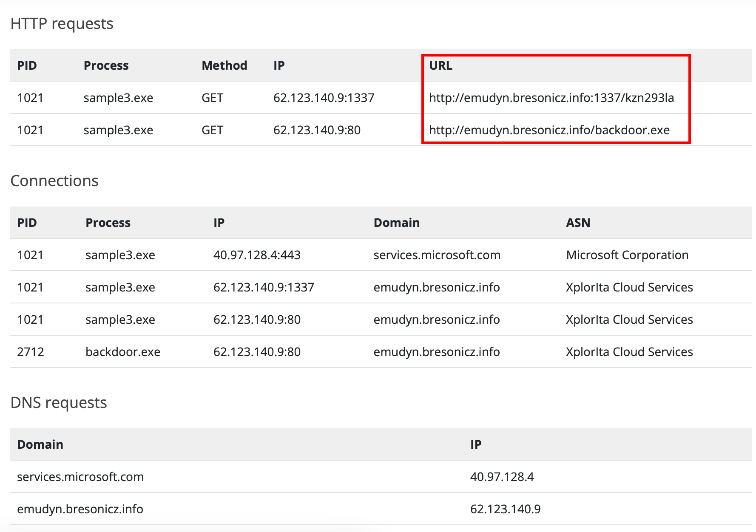
Task: Click XplorIta Cloud Services in backdoor.exe row
Action: pos(629,352)
